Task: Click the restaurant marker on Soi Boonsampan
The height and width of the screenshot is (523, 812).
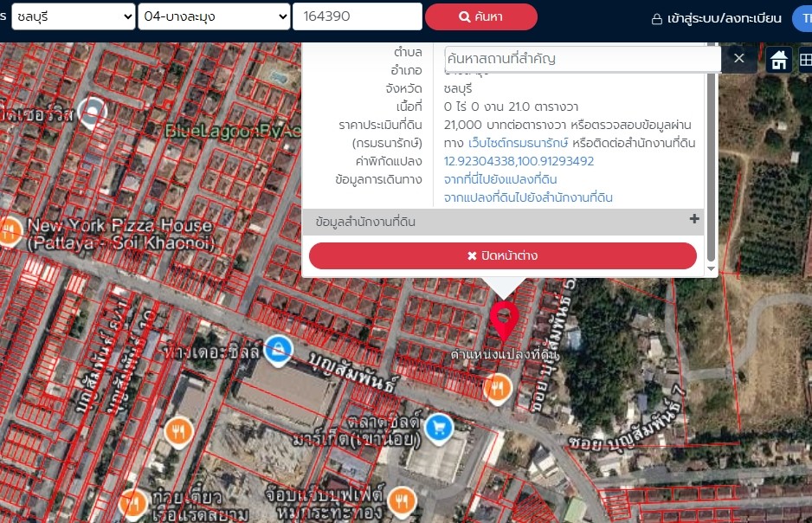Action: (498, 389)
